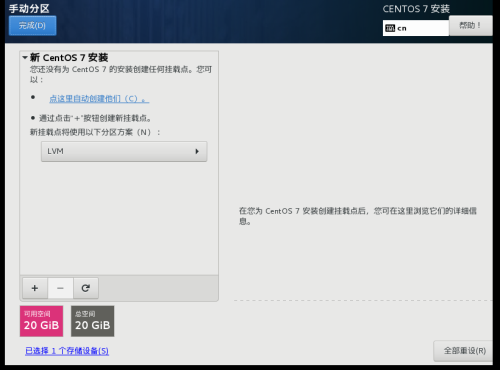This screenshot has width=500, height=370.
Task: Collapse the 新 CentOS 7 安装 section
Action: coord(25,58)
